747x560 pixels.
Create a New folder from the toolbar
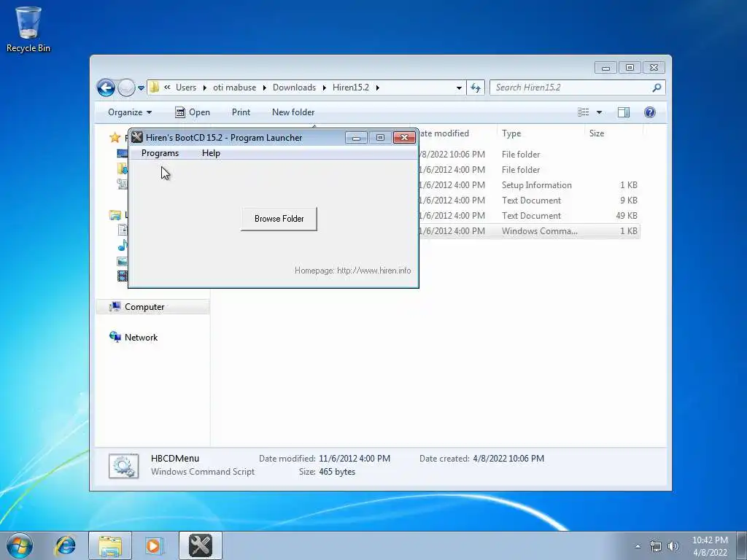tap(293, 112)
